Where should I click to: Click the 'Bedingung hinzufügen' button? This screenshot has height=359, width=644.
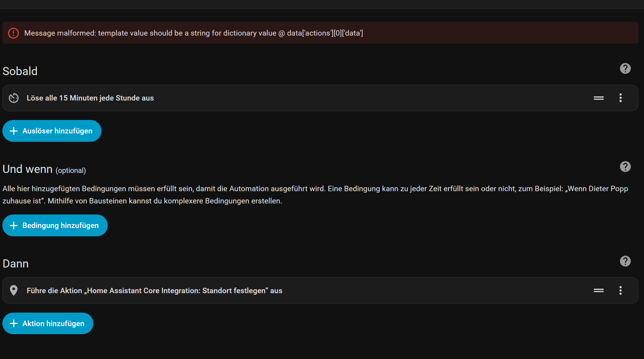coord(55,226)
